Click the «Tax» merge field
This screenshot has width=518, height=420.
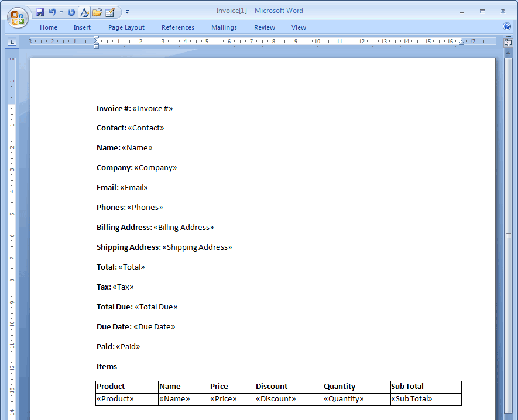[123, 287]
